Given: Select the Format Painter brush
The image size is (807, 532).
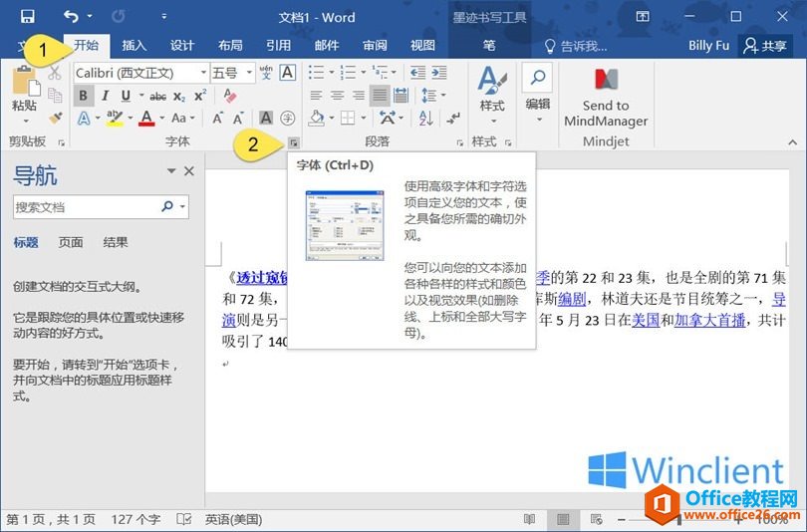Looking at the screenshot, I should pos(55,118).
